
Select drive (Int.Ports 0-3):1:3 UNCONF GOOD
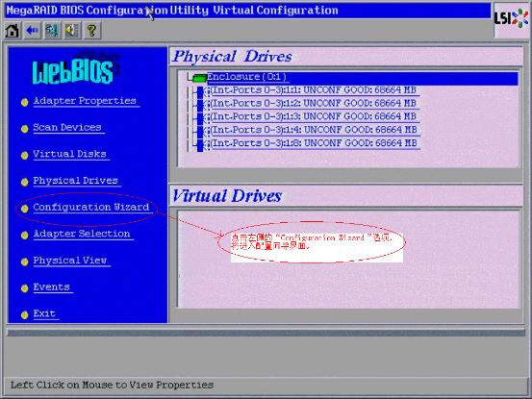click(314, 116)
